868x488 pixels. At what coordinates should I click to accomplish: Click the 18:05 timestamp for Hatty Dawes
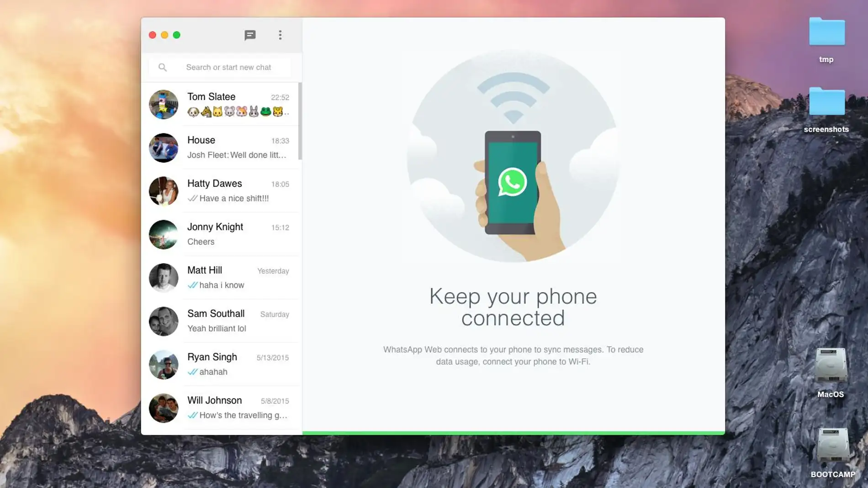coord(280,184)
